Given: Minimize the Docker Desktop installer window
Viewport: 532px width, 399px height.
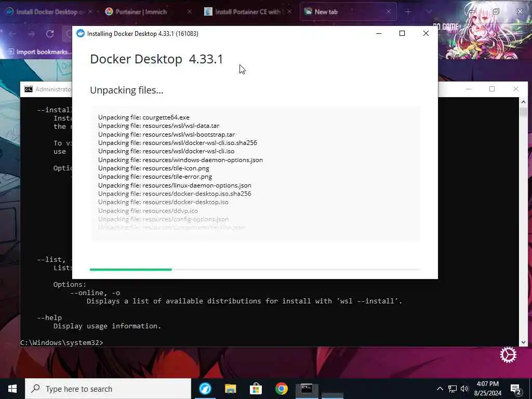Looking at the screenshot, I should [379, 33].
